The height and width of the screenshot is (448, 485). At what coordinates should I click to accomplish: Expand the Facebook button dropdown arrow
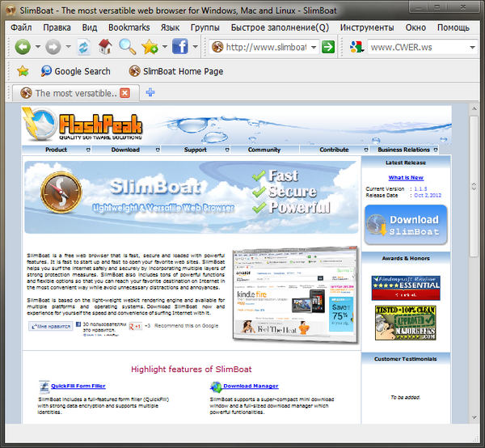[195, 47]
